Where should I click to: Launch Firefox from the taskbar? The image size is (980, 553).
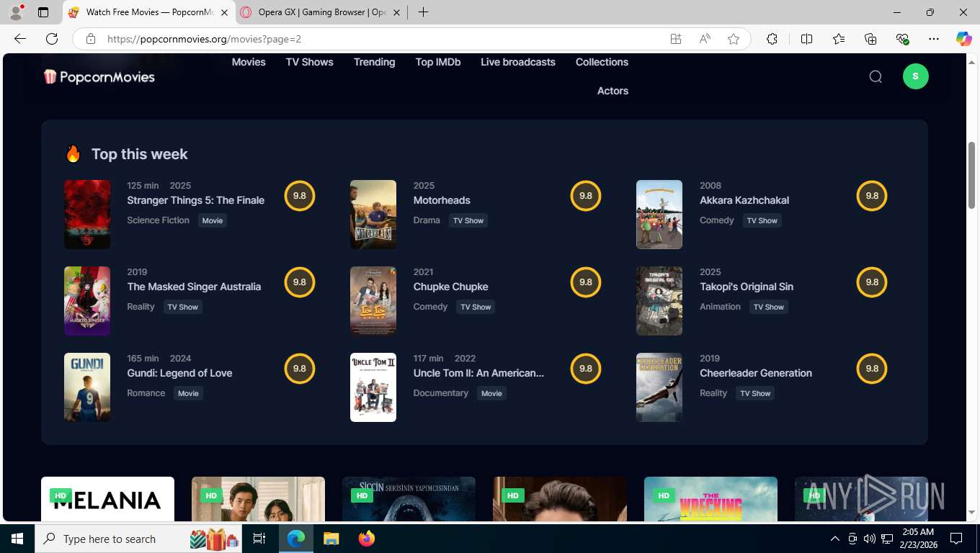367,539
